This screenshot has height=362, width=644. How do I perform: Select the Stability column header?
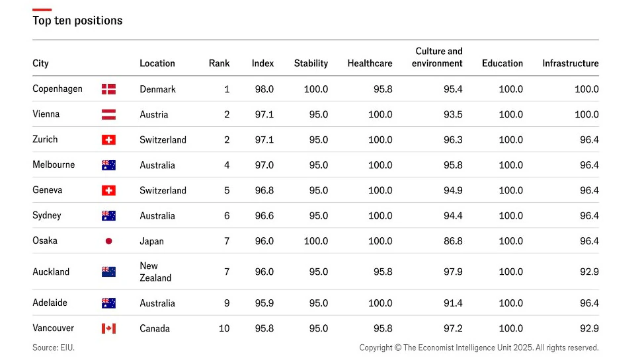(311, 63)
